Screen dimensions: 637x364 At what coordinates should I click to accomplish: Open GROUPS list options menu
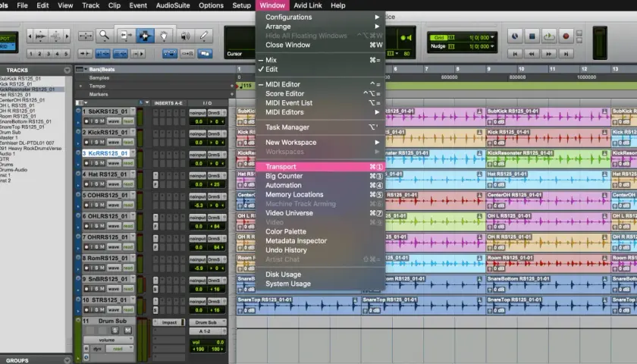67,360
